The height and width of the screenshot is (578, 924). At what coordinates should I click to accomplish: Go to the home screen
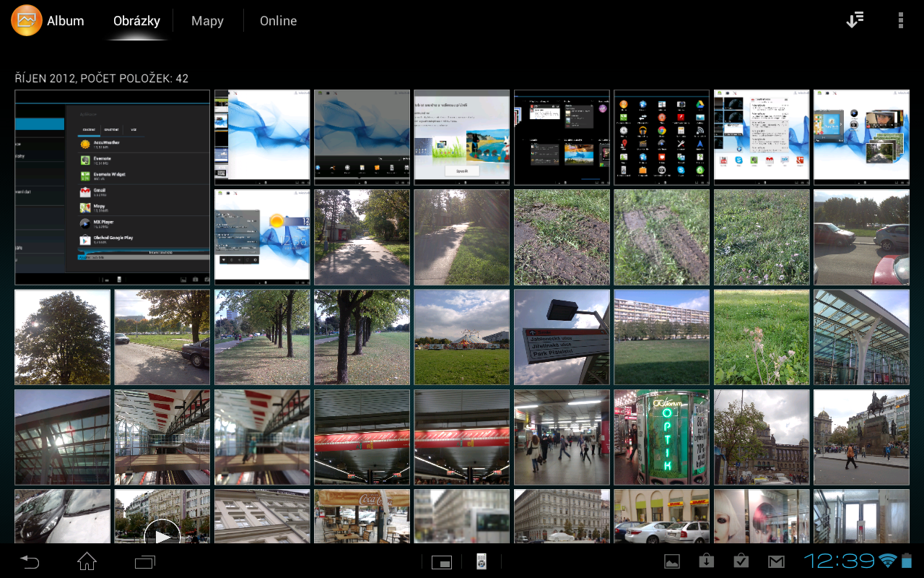pos(87,561)
